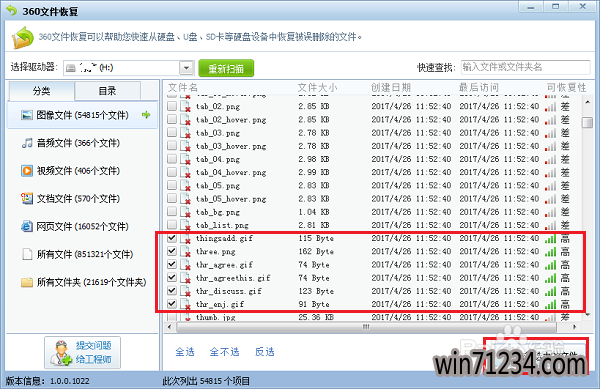
Task: Click the 提交问题给工程师 button
Action: point(82,352)
